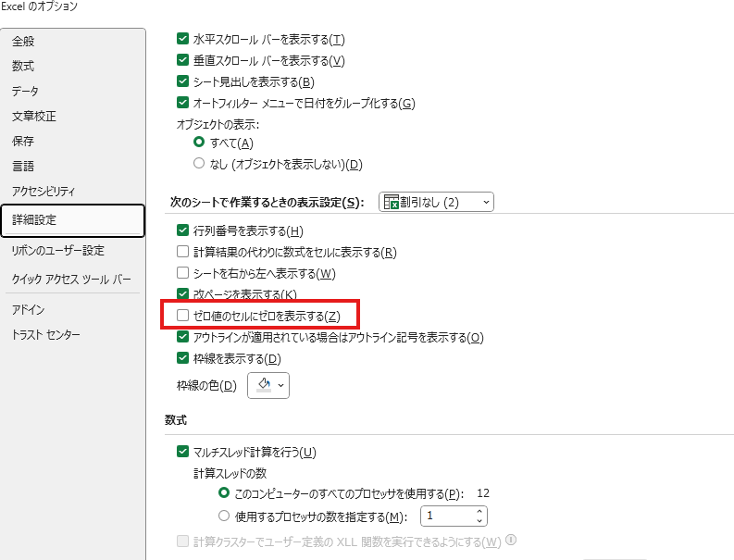The width and height of the screenshot is (734, 560).
Task: Switch to 数式 settings category
Action: (x=23, y=67)
